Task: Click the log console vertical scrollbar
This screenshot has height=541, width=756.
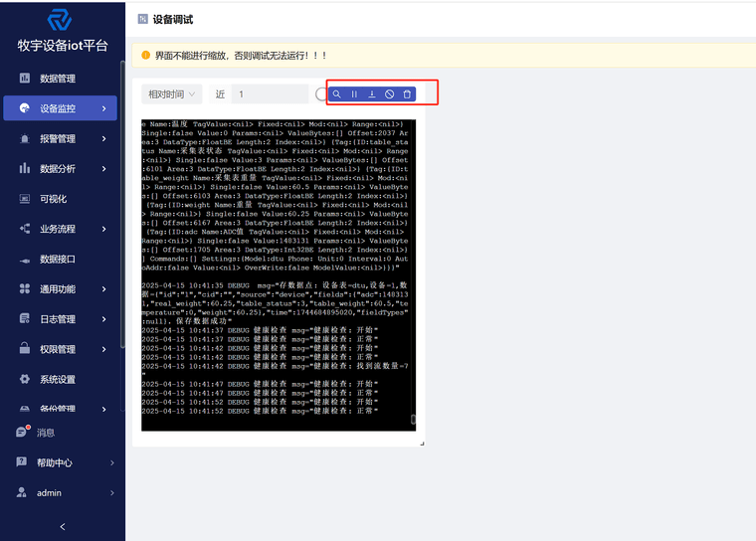Action: (x=413, y=419)
